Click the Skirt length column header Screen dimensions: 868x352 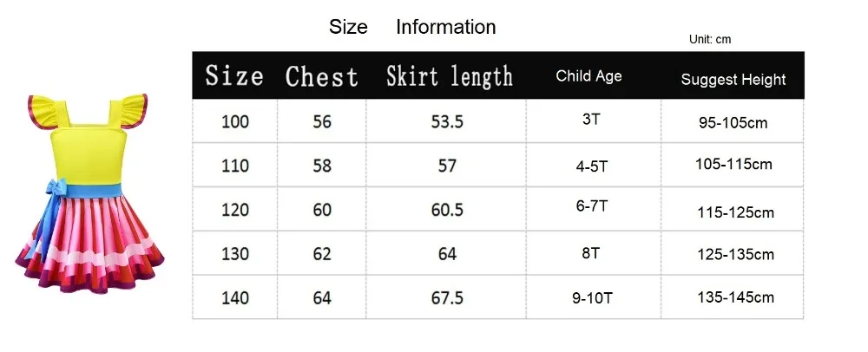click(450, 75)
